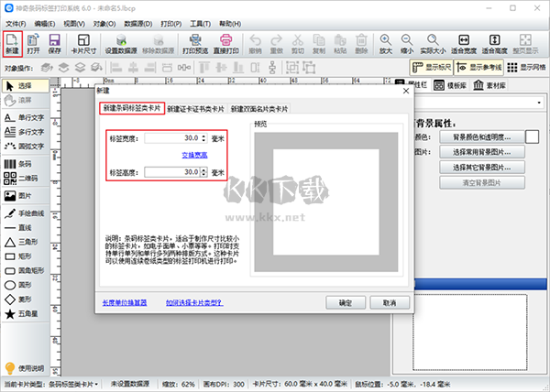Toggle 显示网格 show grid

[526, 67]
